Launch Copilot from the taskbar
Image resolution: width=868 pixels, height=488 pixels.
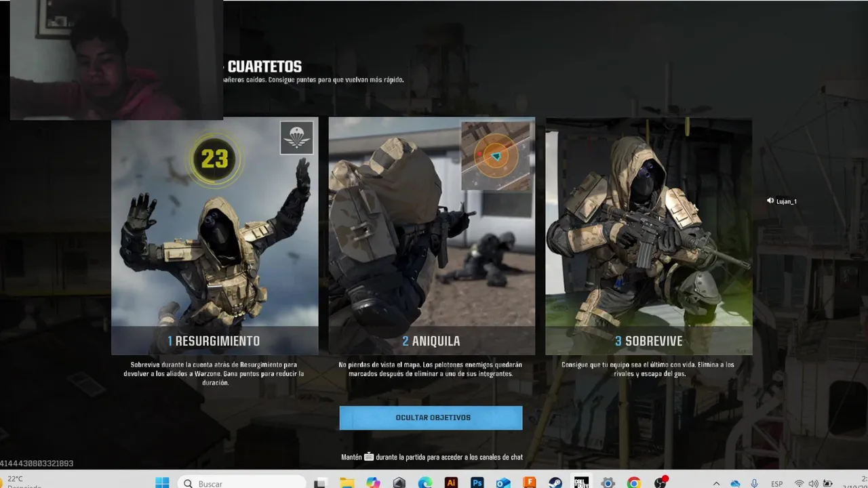(x=373, y=483)
